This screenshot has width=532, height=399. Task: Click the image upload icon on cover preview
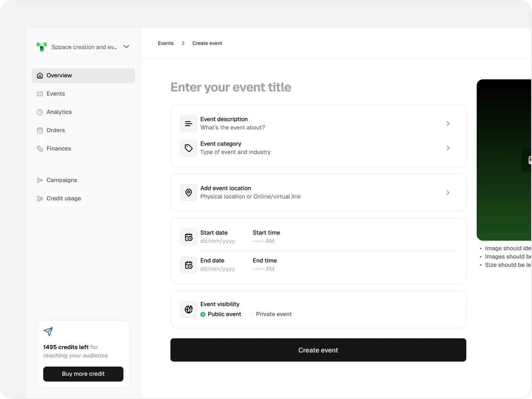pos(529,160)
